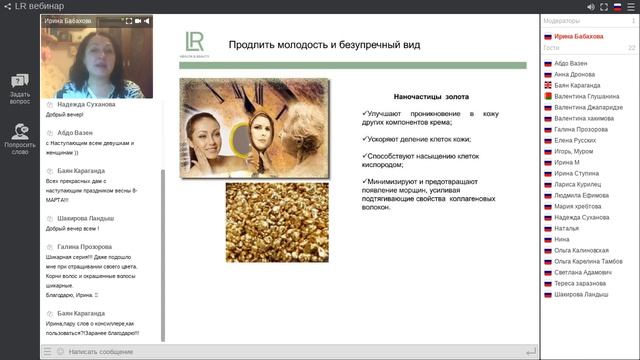Click the chat scrollbar
Screen dimensions: 640x360
coord(163,256)
